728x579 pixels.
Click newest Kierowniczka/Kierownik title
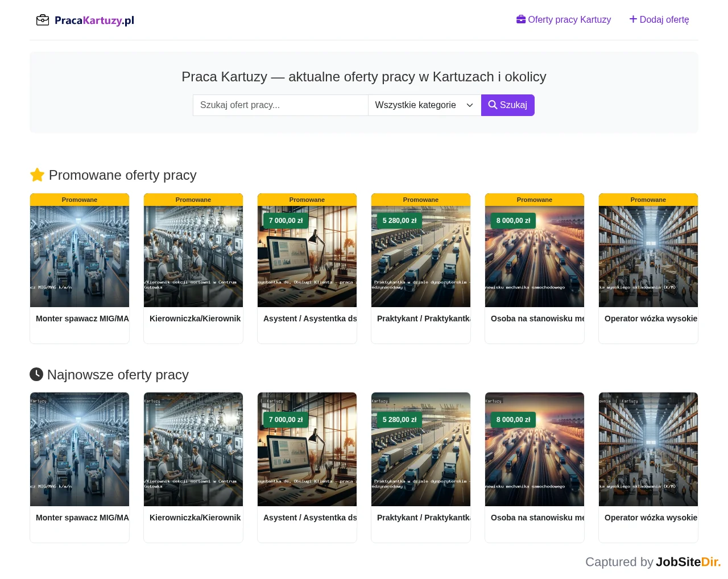(x=195, y=518)
